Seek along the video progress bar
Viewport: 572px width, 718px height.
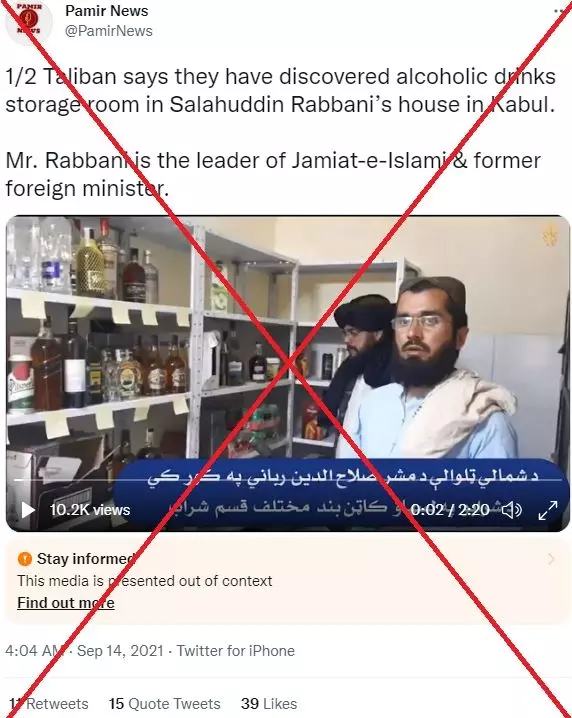[288, 480]
